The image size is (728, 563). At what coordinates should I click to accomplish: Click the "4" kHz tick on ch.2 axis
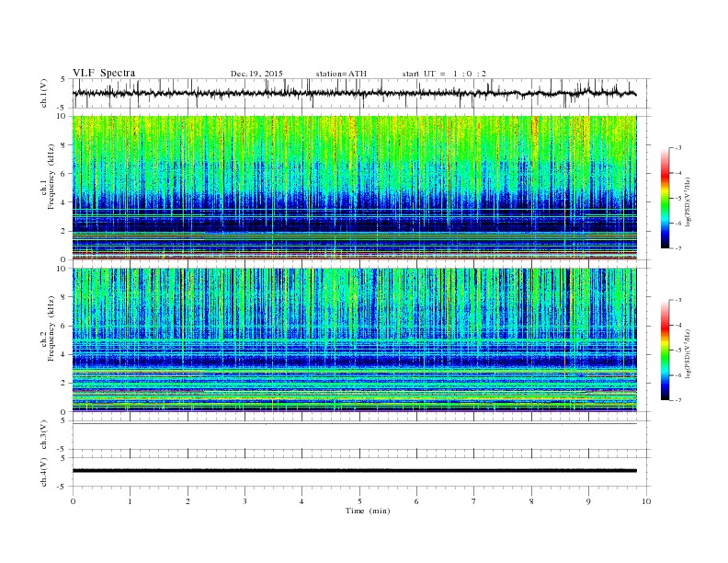click(x=64, y=355)
